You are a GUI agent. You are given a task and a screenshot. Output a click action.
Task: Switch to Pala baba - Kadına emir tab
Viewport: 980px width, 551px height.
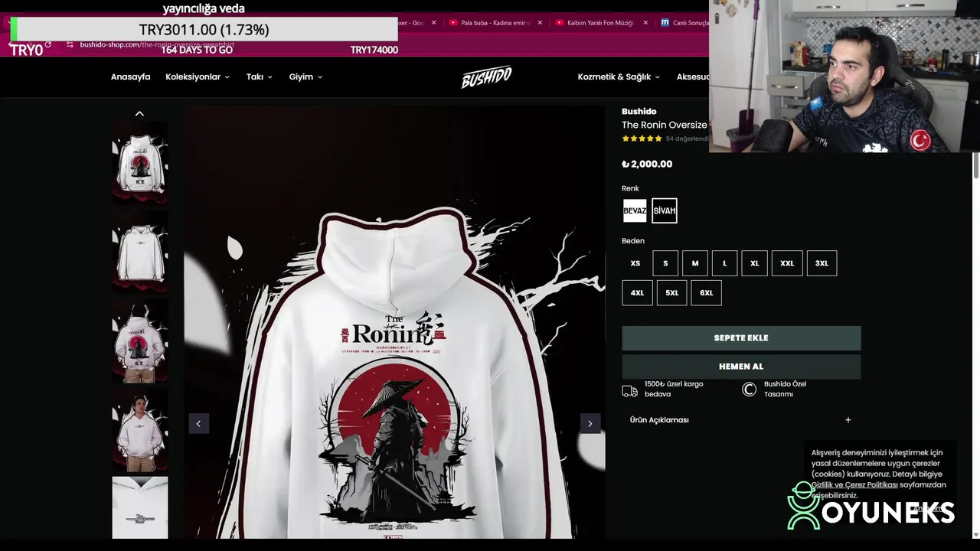coord(494,23)
